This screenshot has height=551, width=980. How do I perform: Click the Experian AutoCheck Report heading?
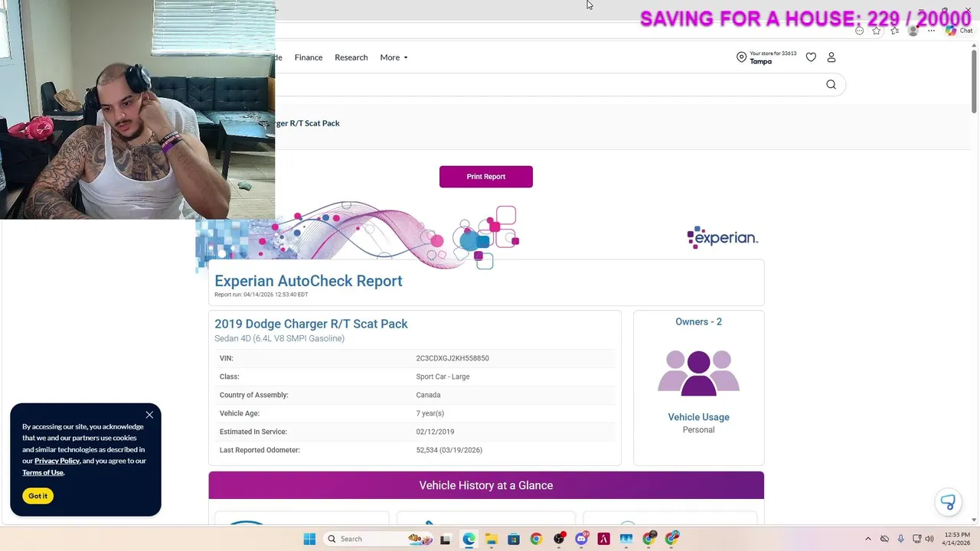[x=308, y=281]
